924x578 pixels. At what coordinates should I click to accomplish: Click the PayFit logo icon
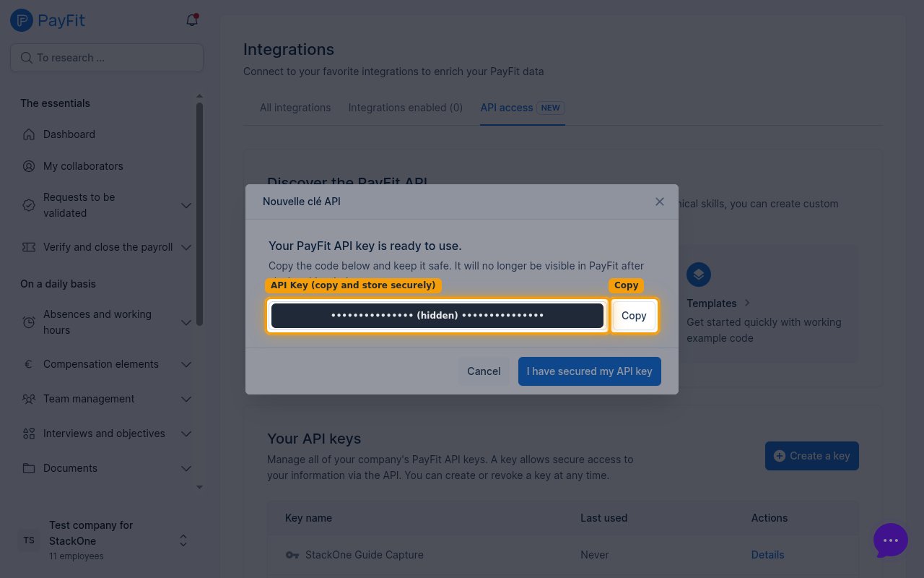tap(22, 20)
